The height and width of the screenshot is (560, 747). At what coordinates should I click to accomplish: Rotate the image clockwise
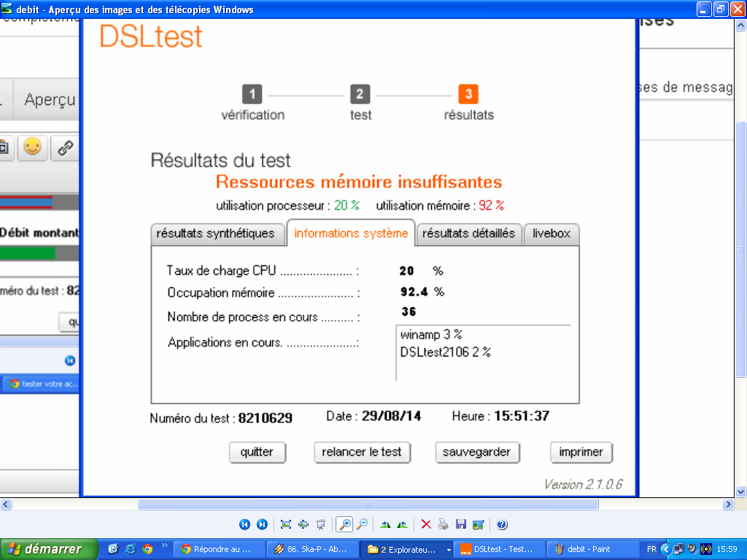click(385, 524)
